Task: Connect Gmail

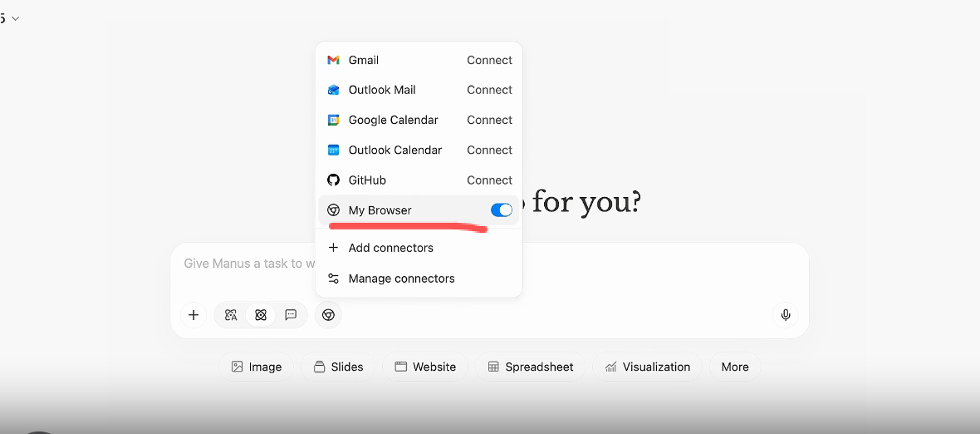Action: pyautogui.click(x=489, y=60)
